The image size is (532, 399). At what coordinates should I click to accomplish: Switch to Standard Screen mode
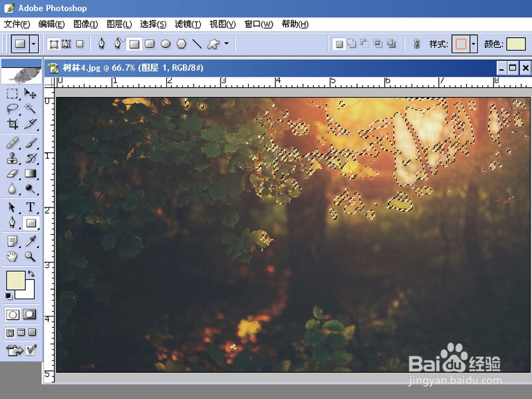pos(10,332)
